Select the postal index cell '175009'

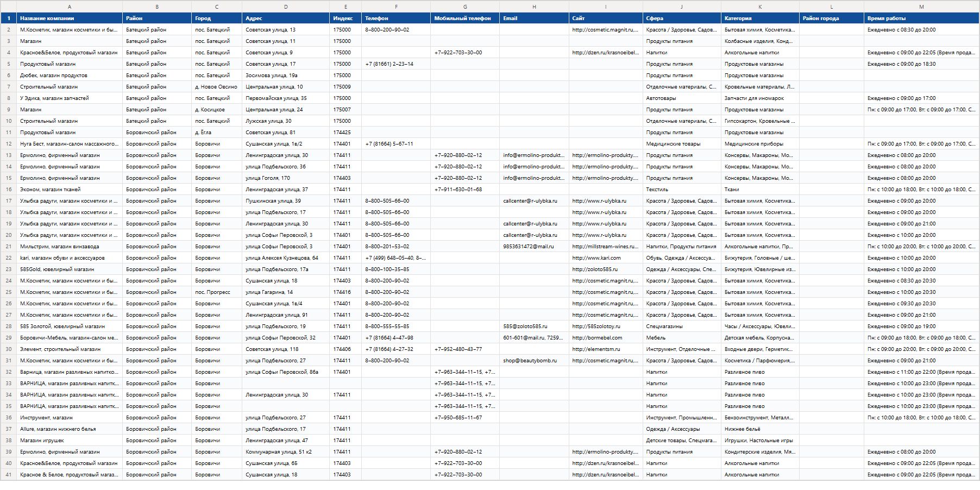click(x=345, y=87)
